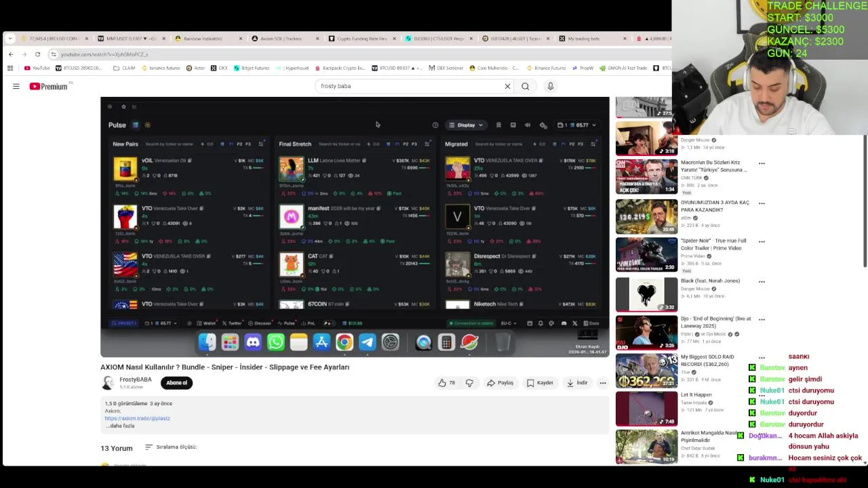This screenshot has height=488, width=868.
Task: Open options menu for Spider-Noir trailer
Action: (762, 241)
